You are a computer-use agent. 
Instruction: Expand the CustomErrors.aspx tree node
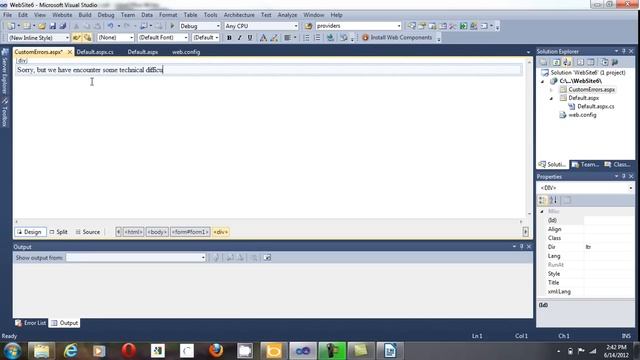click(x=551, y=90)
